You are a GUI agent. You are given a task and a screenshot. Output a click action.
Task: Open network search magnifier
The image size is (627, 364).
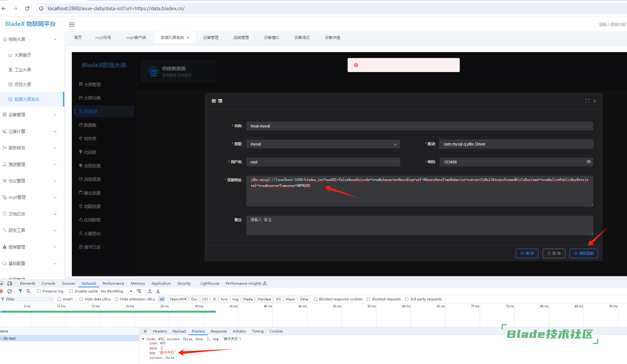click(x=29, y=291)
